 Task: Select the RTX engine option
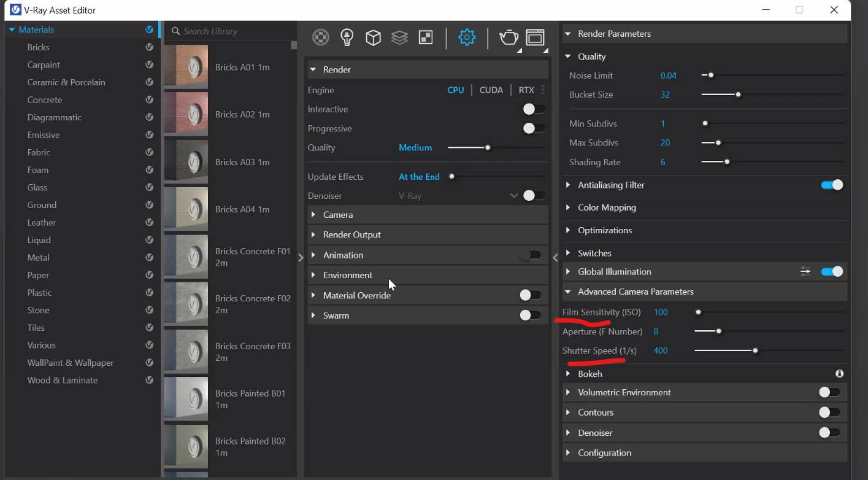point(526,90)
